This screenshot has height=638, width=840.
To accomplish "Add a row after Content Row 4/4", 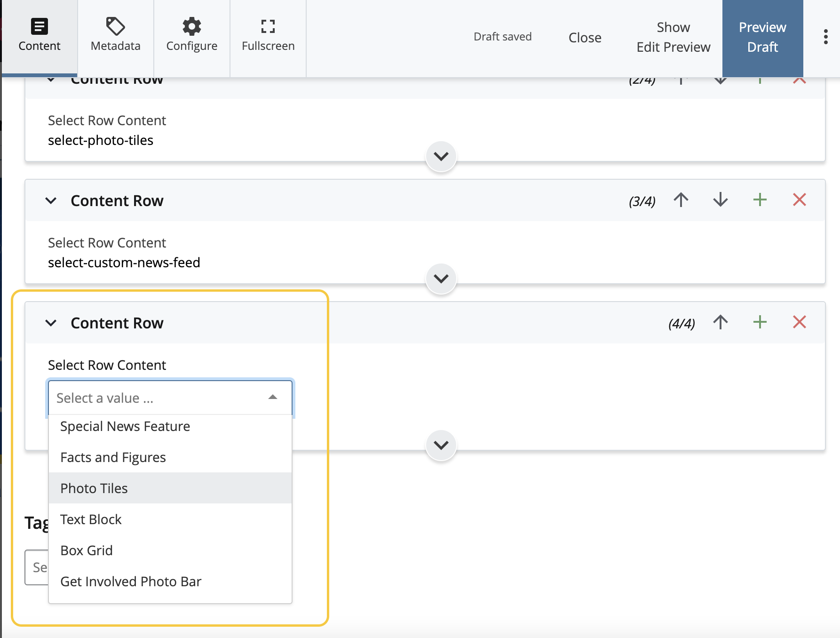I will [x=760, y=322].
